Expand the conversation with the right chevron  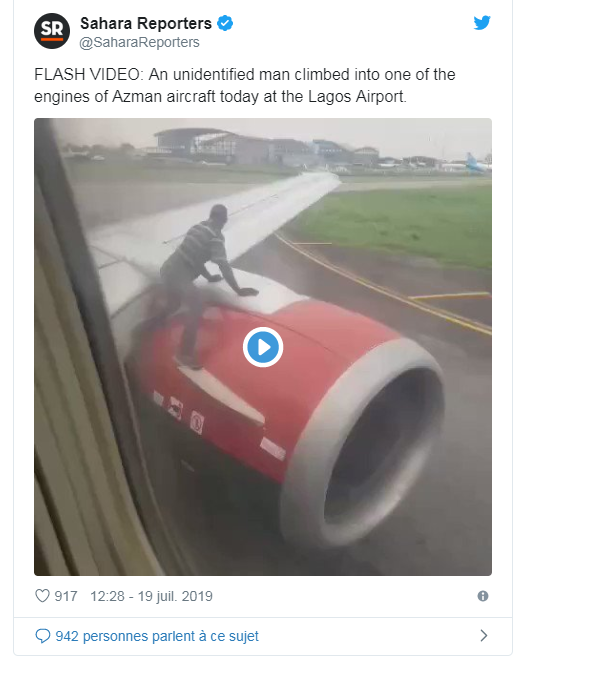tap(484, 635)
